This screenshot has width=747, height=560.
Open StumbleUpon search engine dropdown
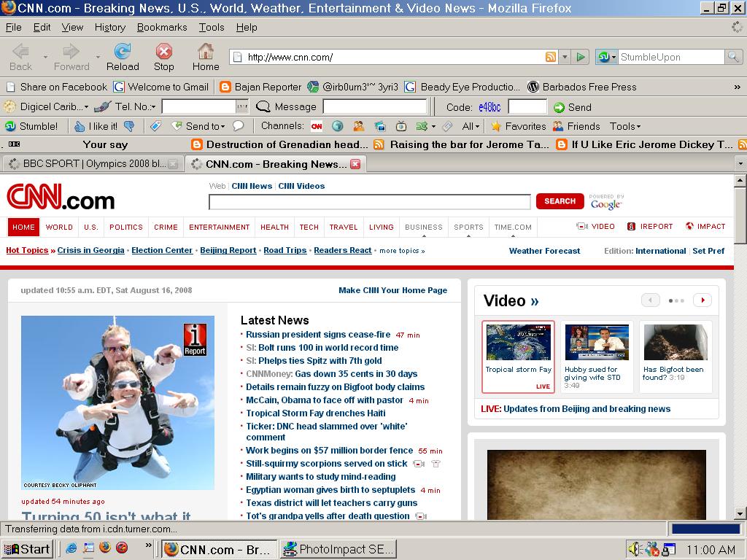click(607, 57)
